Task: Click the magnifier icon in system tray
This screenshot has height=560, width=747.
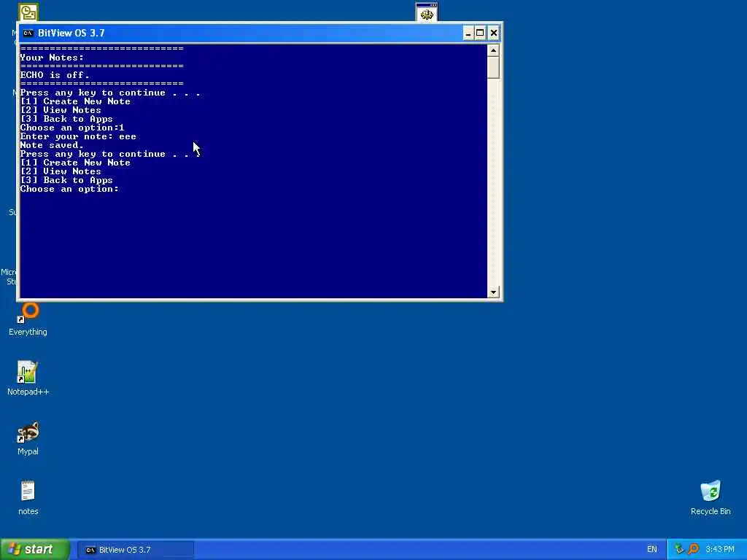Action: tap(693, 549)
